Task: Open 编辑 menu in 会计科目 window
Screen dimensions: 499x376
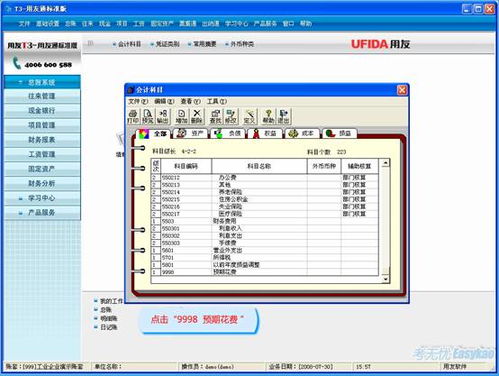Action: [x=164, y=101]
